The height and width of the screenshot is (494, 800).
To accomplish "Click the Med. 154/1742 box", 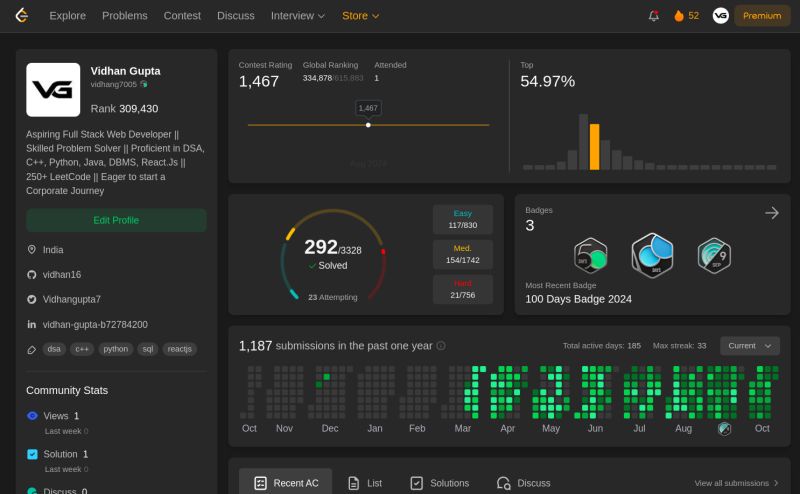I will click(x=463, y=254).
